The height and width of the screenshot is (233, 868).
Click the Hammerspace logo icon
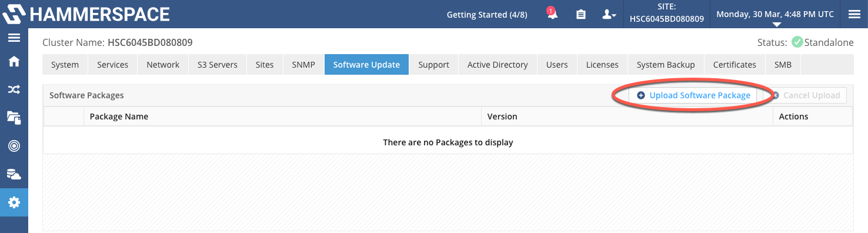14,14
